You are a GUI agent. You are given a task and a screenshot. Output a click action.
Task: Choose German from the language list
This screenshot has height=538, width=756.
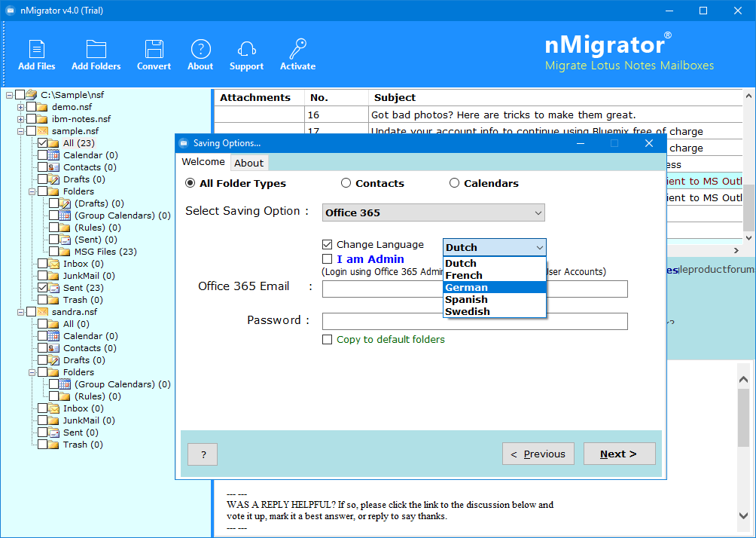coord(495,288)
